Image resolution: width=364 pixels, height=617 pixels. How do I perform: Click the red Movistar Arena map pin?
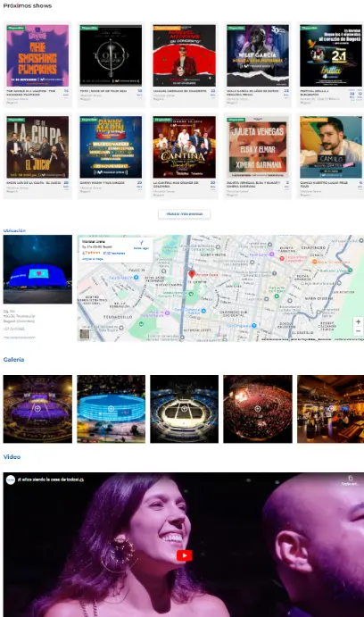pyautogui.click(x=192, y=274)
